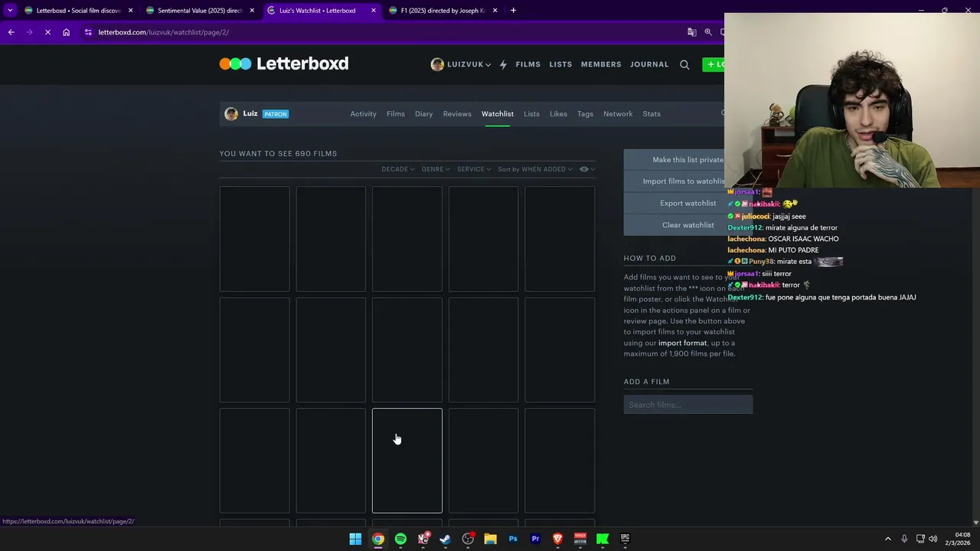
Task: Open Spotify from the taskbar
Action: tap(400, 539)
